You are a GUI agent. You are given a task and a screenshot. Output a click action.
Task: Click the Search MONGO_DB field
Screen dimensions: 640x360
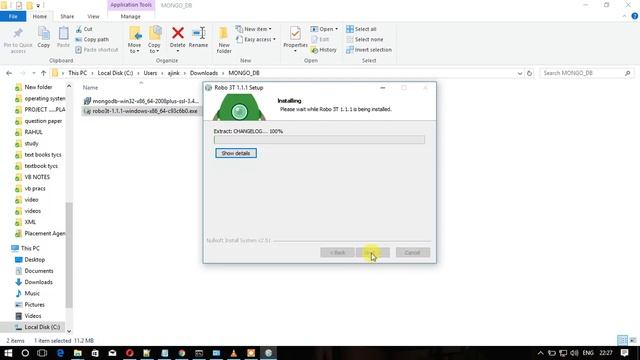(x=587, y=73)
